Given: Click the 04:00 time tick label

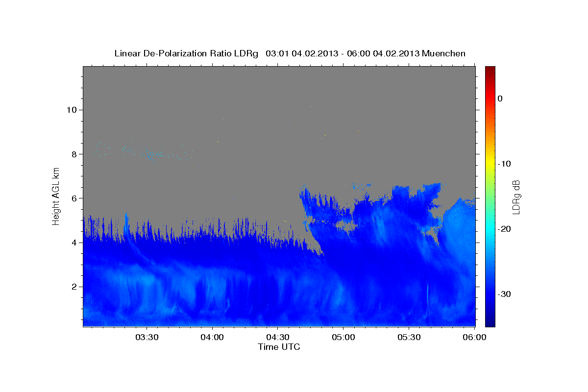Looking at the screenshot, I should [212, 337].
